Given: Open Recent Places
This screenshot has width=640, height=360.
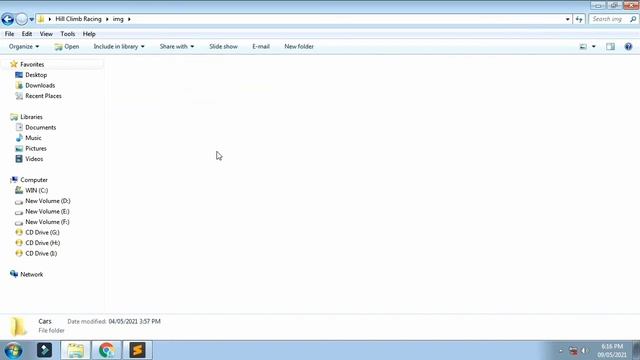Looking at the screenshot, I should pyautogui.click(x=43, y=96).
